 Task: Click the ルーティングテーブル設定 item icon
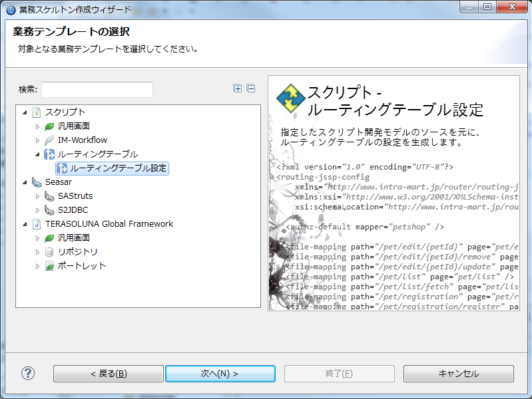pos(62,168)
